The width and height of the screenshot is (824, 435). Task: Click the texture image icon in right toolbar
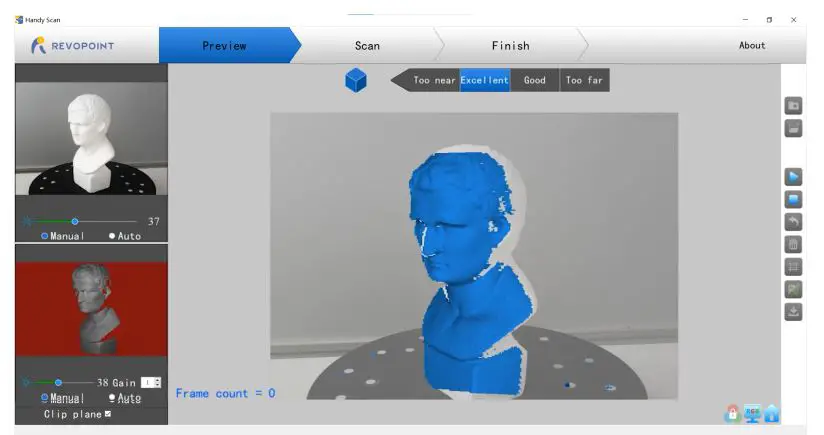pyautogui.click(x=793, y=289)
